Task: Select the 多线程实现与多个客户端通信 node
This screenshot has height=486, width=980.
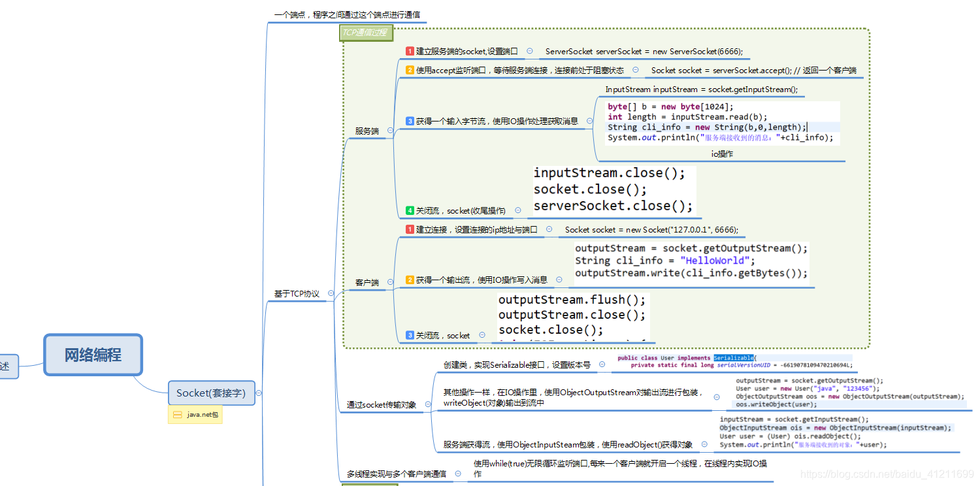Action: click(396, 474)
